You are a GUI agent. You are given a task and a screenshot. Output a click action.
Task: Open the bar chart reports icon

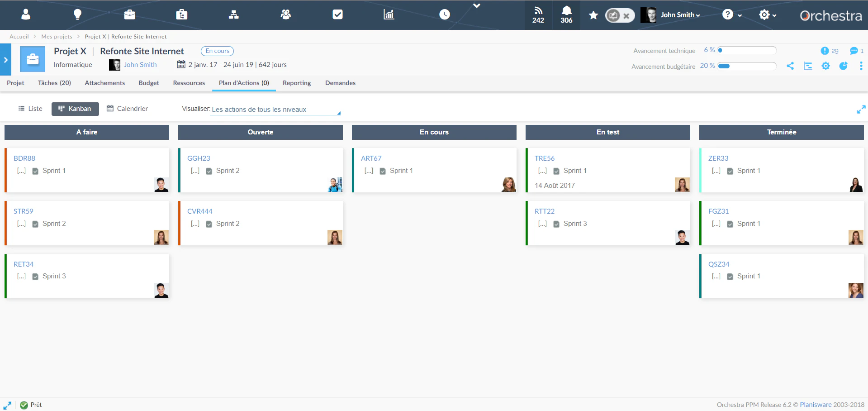pyautogui.click(x=389, y=14)
